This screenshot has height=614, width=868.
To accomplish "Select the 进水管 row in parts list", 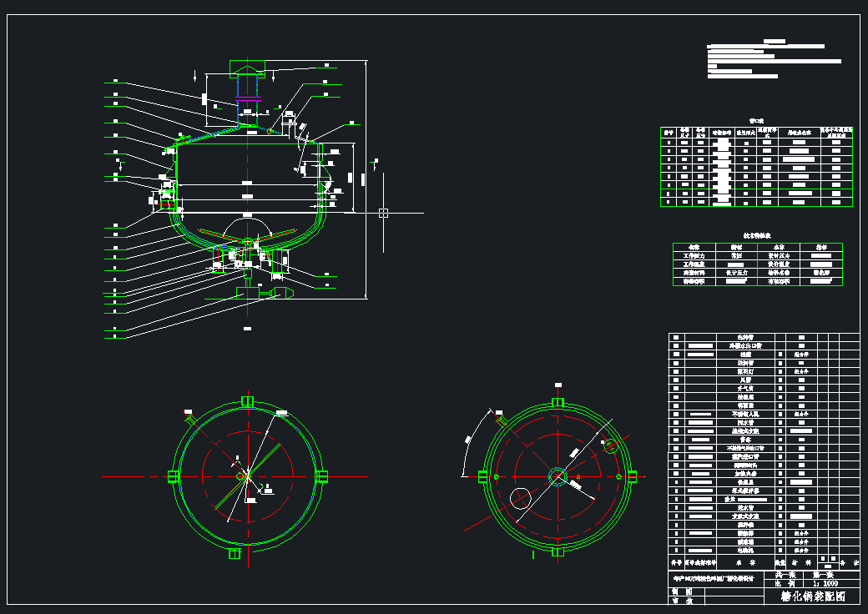I will (764, 508).
